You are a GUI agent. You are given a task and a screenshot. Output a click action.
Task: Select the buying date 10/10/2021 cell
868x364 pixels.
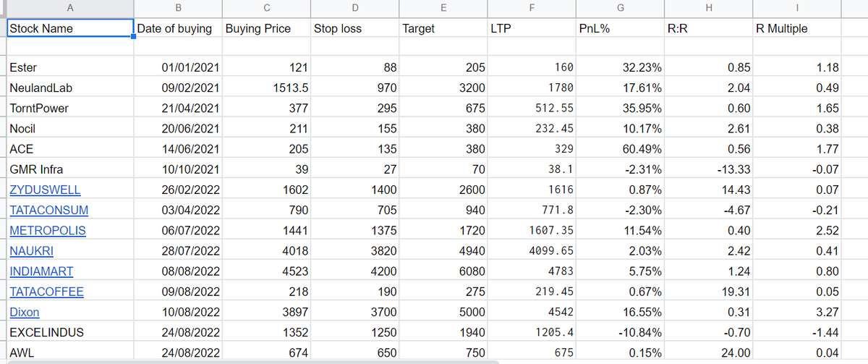pos(178,169)
